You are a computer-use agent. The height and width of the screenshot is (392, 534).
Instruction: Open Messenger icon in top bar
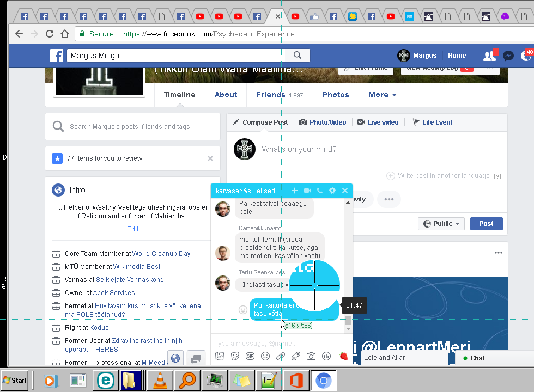[x=508, y=56]
